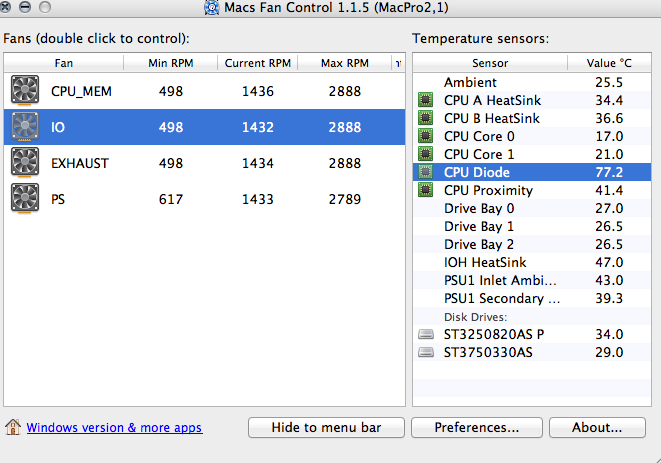Open Windows version & more apps link

[114, 428]
